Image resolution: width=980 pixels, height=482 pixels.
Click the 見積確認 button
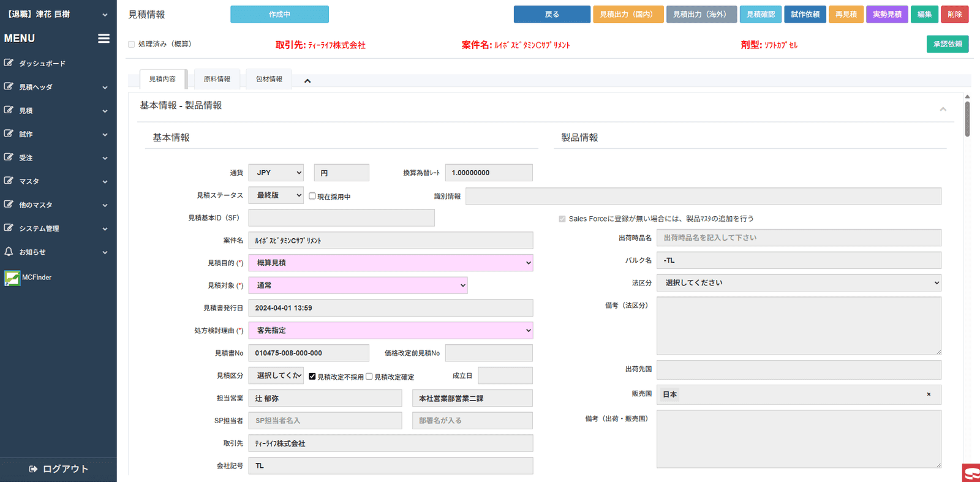click(761, 14)
